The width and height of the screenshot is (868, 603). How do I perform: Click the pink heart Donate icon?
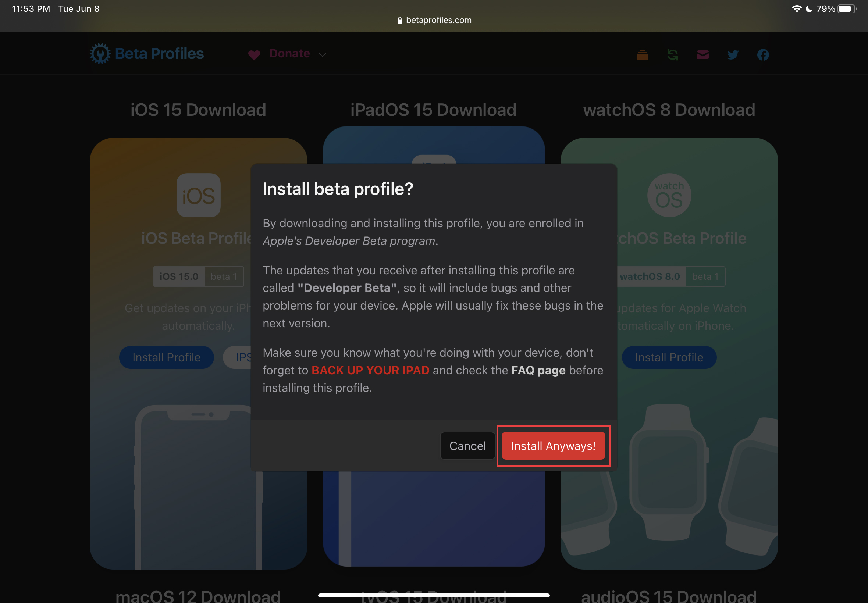254,55
